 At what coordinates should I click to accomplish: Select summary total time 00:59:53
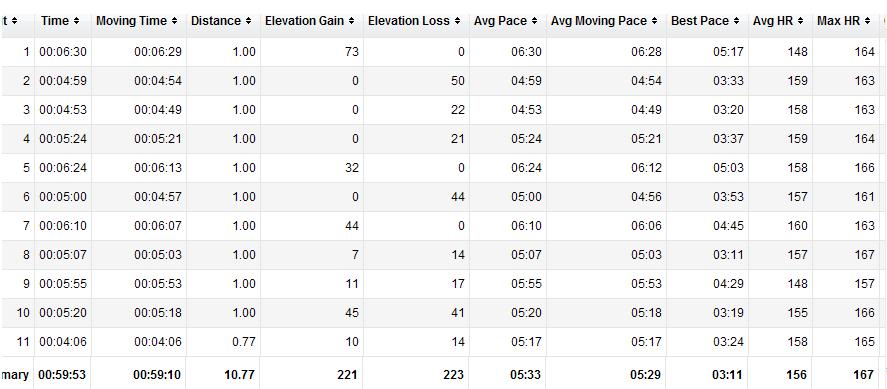[62, 375]
